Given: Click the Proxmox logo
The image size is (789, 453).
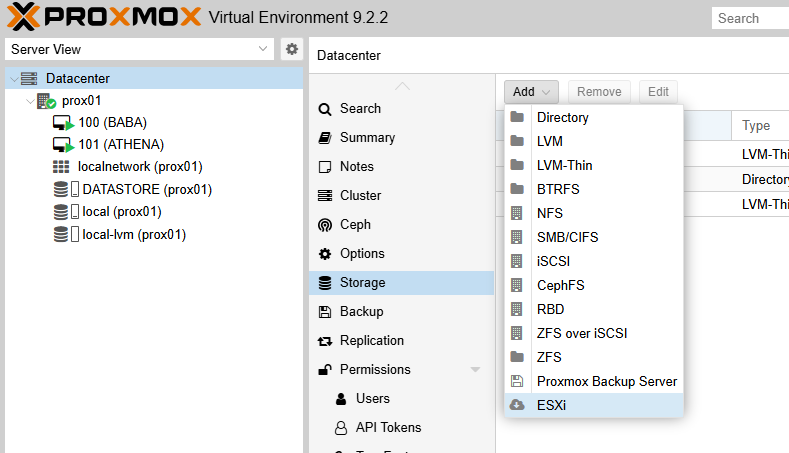Looking at the screenshot, I should [104, 17].
